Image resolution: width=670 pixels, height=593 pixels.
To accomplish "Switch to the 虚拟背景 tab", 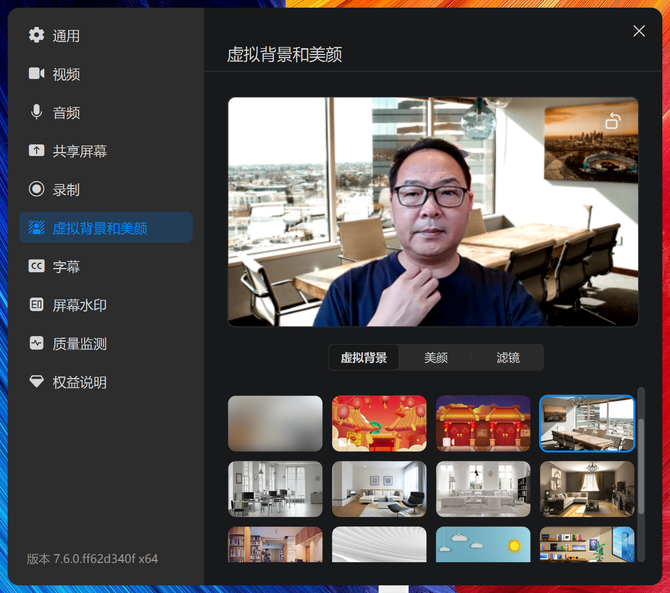I will [364, 357].
